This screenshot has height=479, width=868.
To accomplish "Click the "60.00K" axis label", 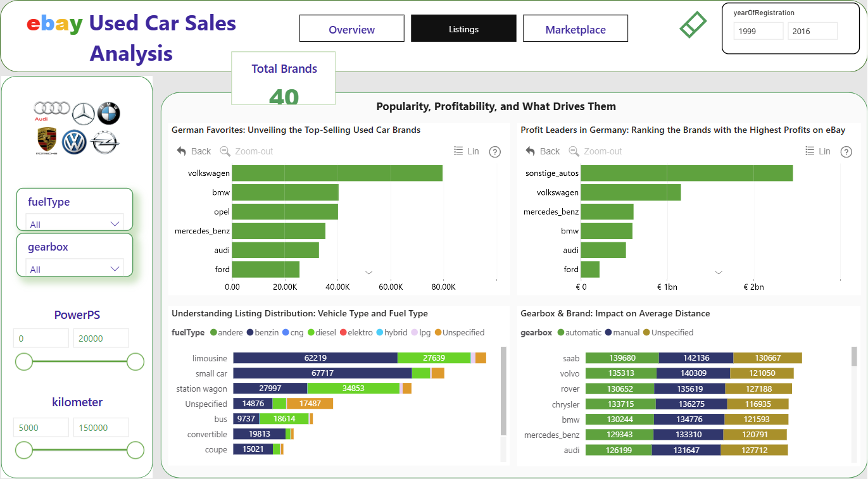I will 390,287.
